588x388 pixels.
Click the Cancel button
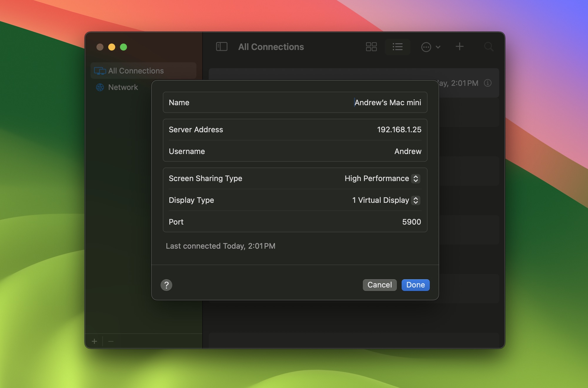pyautogui.click(x=379, y=285)
